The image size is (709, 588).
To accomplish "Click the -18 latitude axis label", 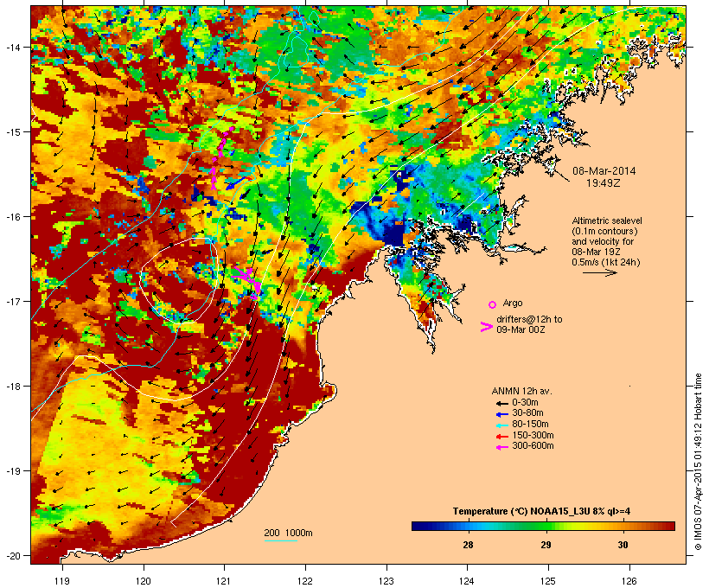I will click(x=14, y=387).
